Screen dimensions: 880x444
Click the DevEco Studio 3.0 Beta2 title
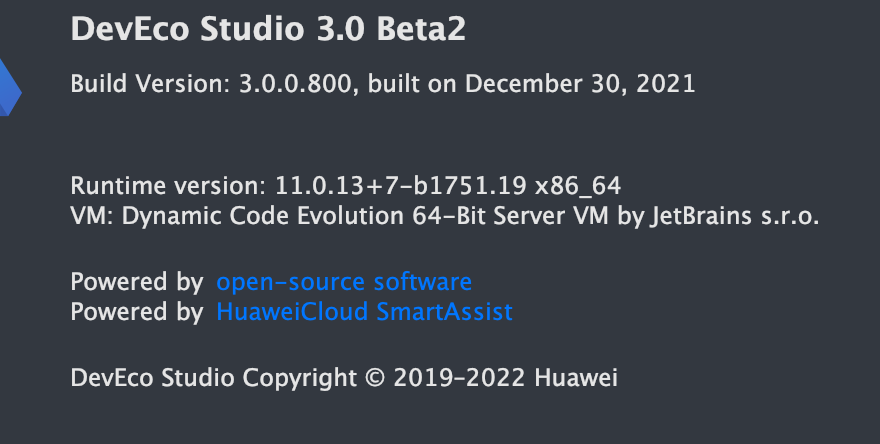(x=268, y=30)
